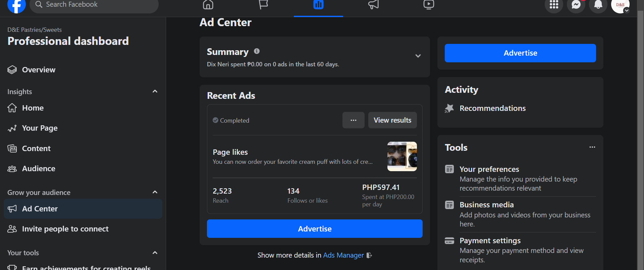Click the Your Page graph icon

(x=12, y=128)
